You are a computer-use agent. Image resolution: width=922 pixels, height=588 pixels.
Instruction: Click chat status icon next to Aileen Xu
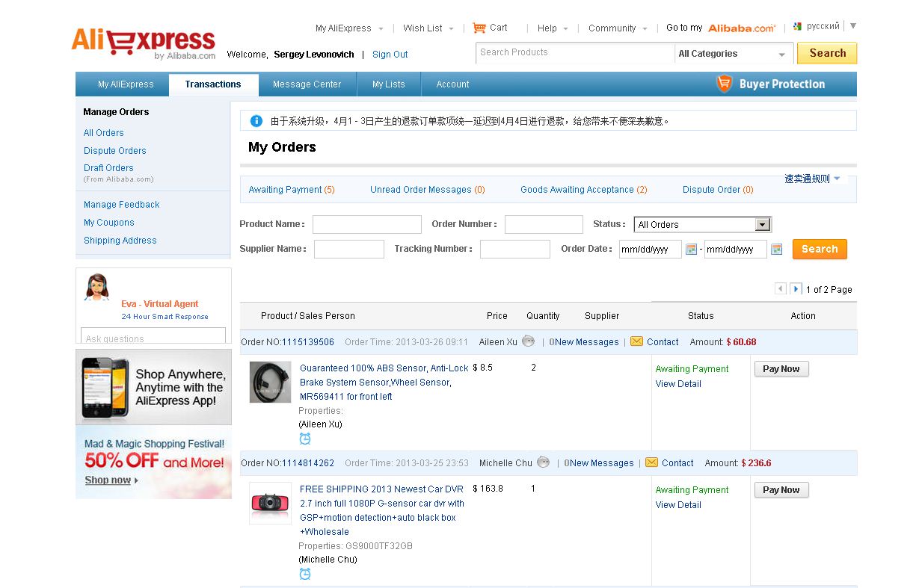529,341
